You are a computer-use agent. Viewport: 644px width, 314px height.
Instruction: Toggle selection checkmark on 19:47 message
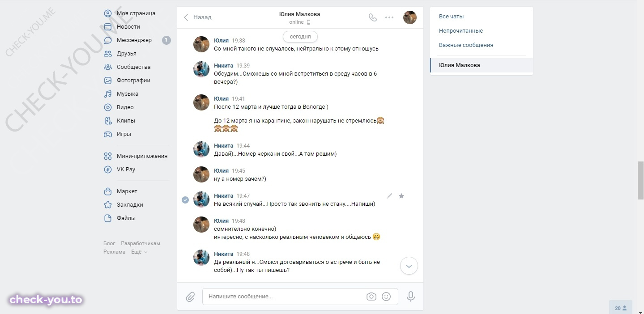pos(185,200)
